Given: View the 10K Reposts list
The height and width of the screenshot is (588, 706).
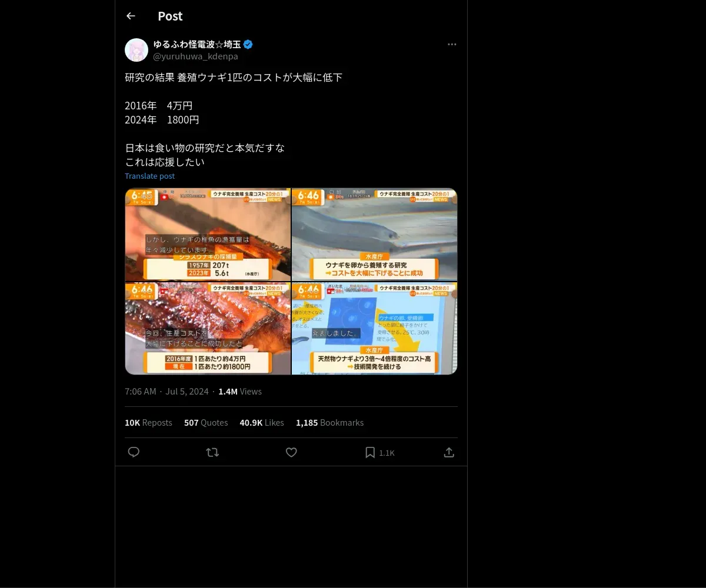Looking at the screenshot, I should (148, 422).
